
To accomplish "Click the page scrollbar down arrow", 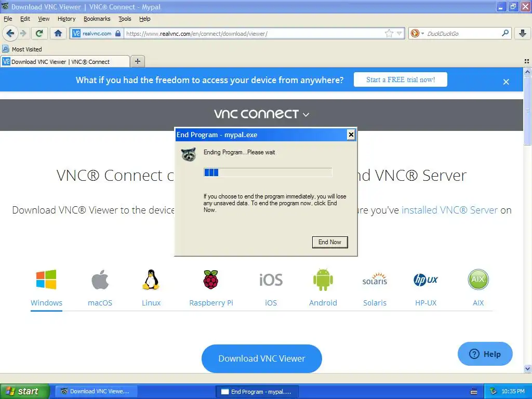I will 527,368.
